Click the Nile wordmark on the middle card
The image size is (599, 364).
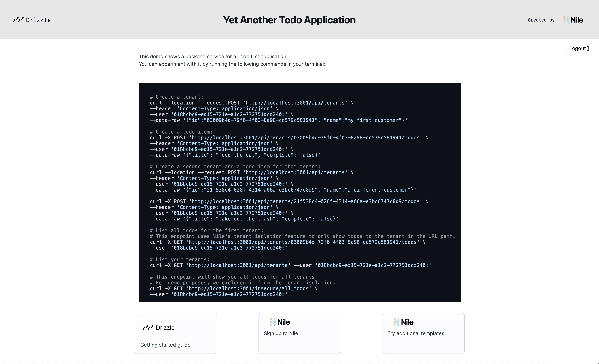click(x=284, y=322)
